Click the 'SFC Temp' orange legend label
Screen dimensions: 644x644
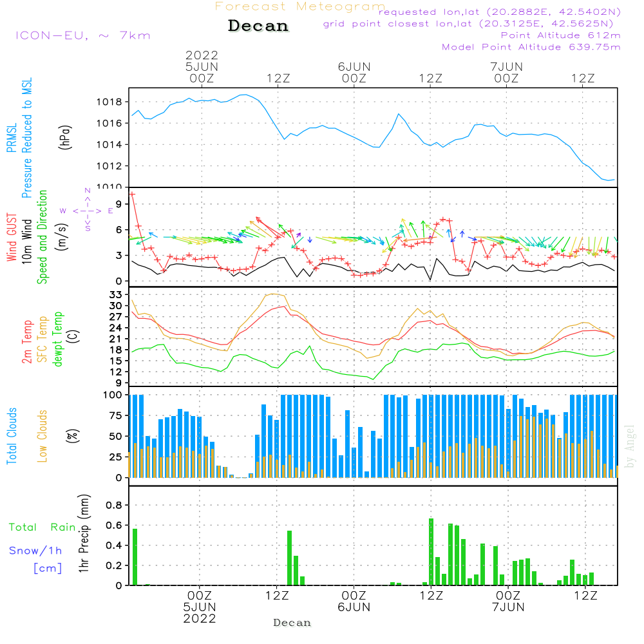pyautogui.click(x=43, y=339)
